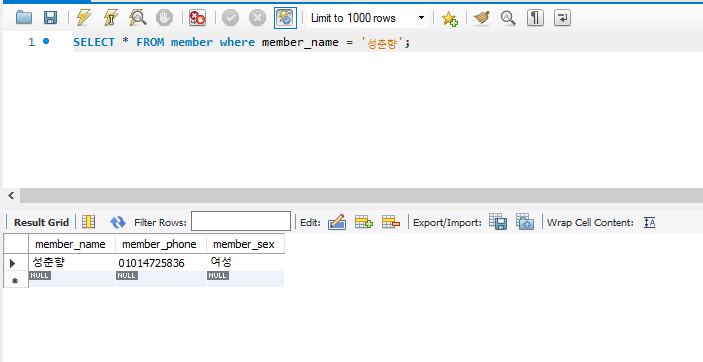Click the line 1 statement marker dot
703x362 pixels.
46,41
